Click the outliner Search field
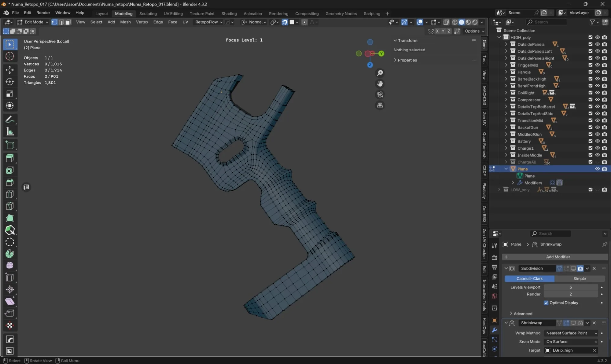611x364 pixels. pyautogui.click(x=546, y=22)
